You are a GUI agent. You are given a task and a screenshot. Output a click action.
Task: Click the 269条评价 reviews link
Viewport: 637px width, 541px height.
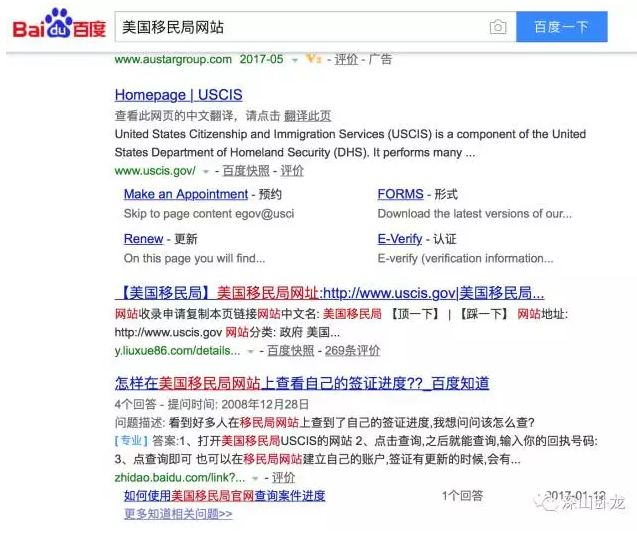coord(352,351)
